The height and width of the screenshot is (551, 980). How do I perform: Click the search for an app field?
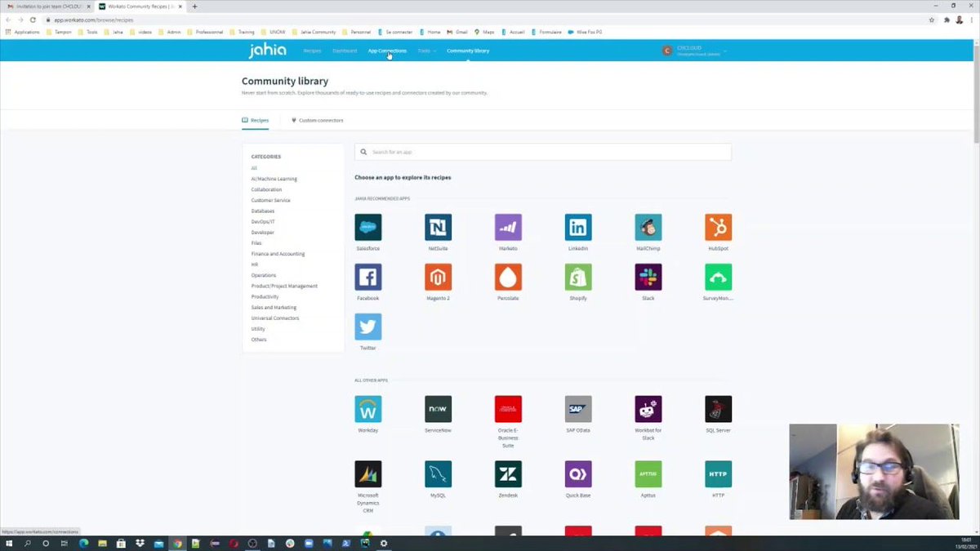542,152
